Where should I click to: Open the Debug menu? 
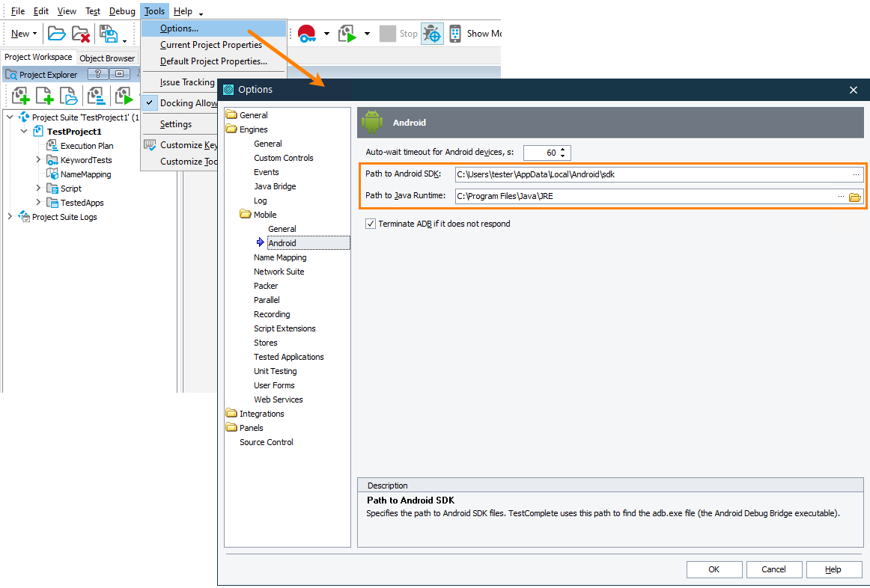[x=122, y=11]
